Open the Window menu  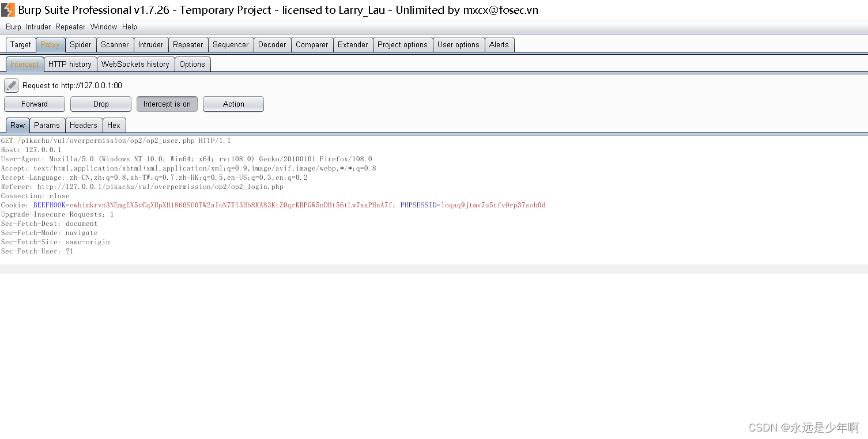click(x=104, y=27)
